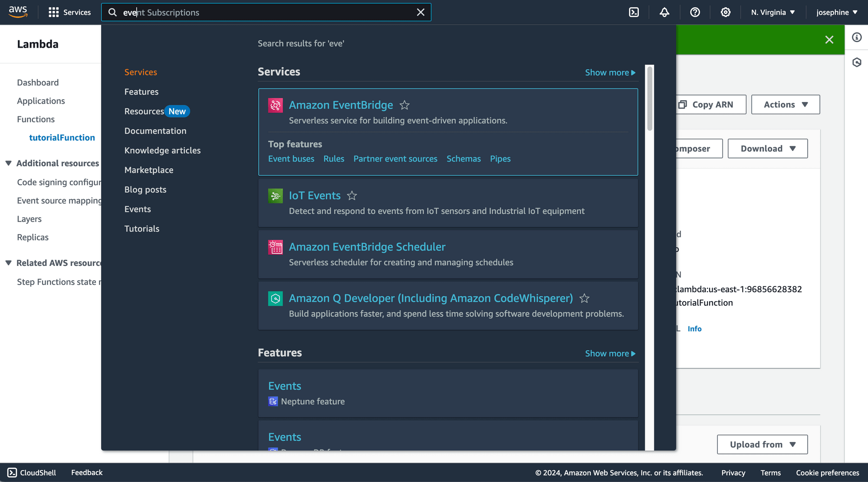Open Lambda Dashboard in sidebar

[x=38, y=82]
